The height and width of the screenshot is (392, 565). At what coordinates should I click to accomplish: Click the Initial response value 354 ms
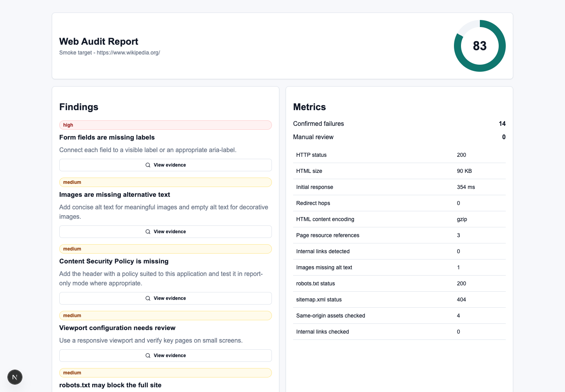pos(466,187)
